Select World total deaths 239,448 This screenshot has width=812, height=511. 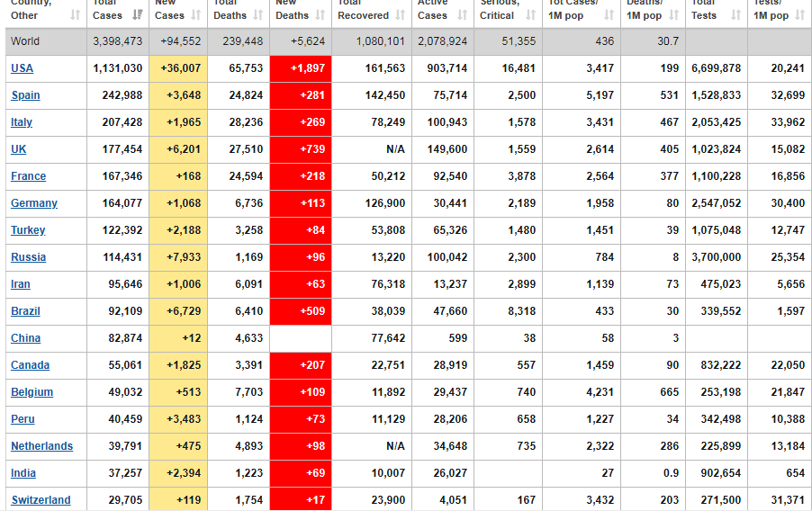click(x=243, y=40)
